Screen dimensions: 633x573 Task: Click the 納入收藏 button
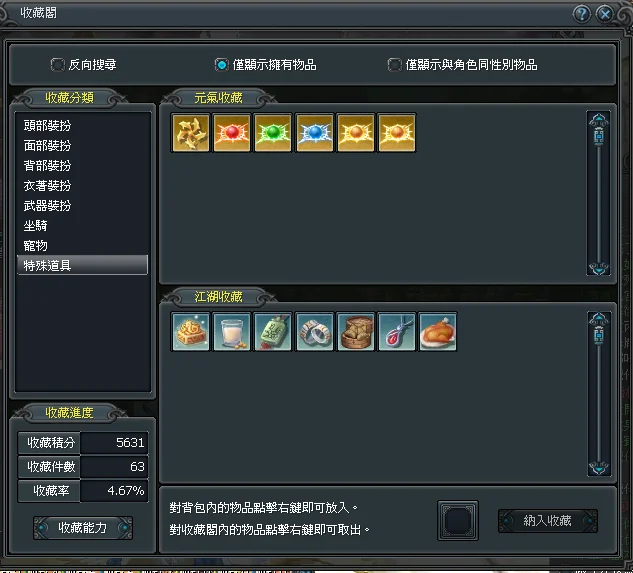(x=547, y=521)
